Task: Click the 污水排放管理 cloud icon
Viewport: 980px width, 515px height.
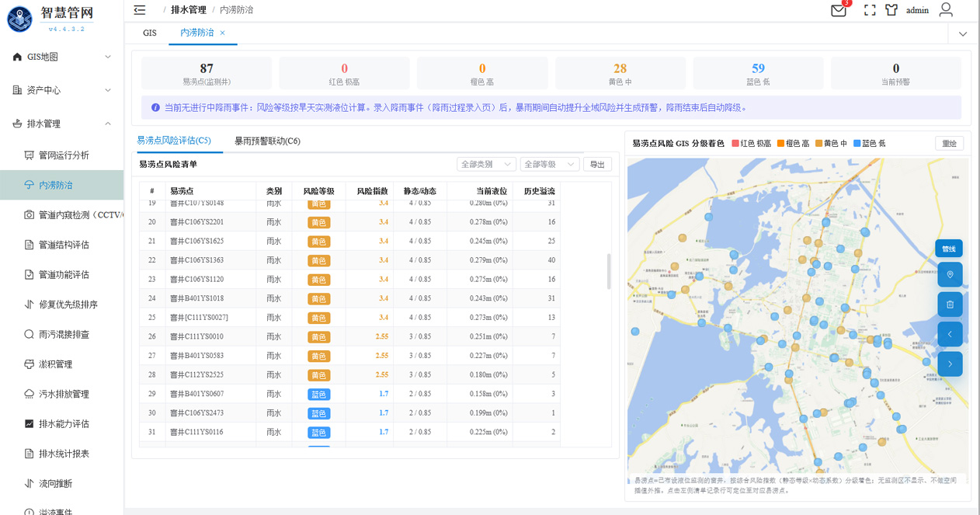Action: pyautogui.click(x=30, y=394)
